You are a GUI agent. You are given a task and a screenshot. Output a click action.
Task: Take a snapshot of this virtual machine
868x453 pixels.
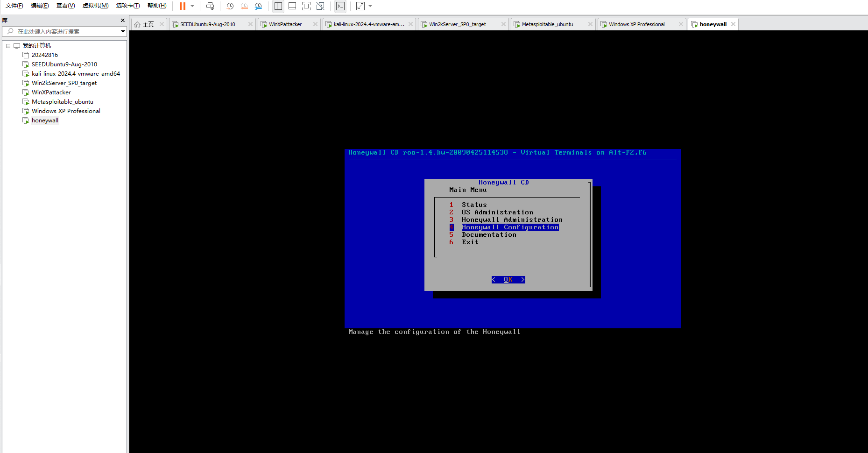(x=230, y=6)
